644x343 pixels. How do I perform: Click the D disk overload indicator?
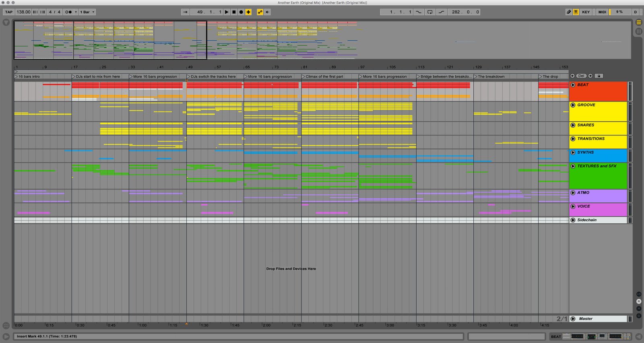(636, 12)
